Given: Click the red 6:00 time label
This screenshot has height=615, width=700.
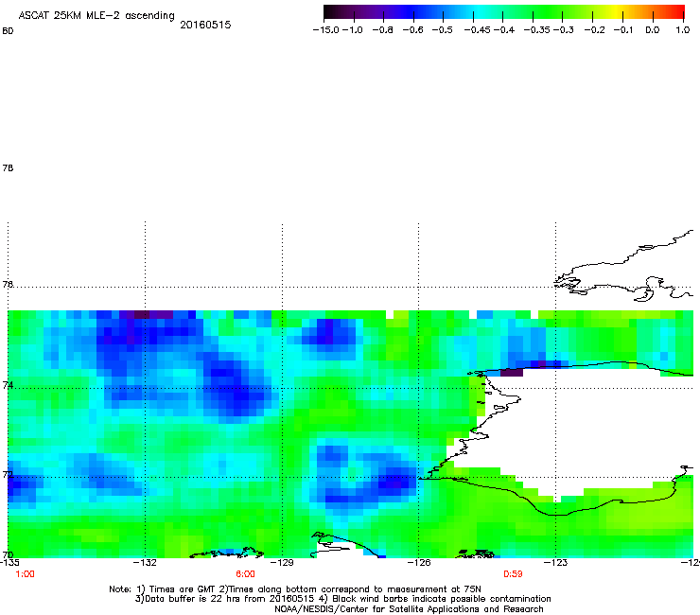Looking at the screenshot, I should point(246,574).
